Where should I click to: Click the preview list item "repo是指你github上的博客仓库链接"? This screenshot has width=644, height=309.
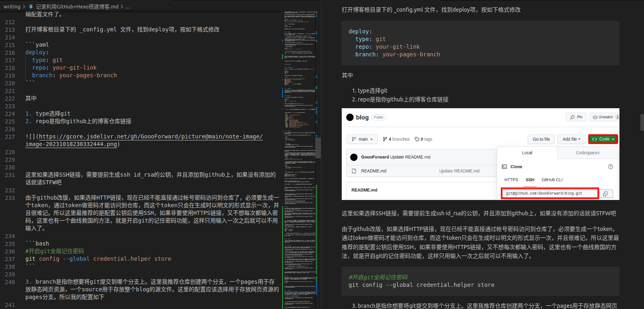pos(403,99)
